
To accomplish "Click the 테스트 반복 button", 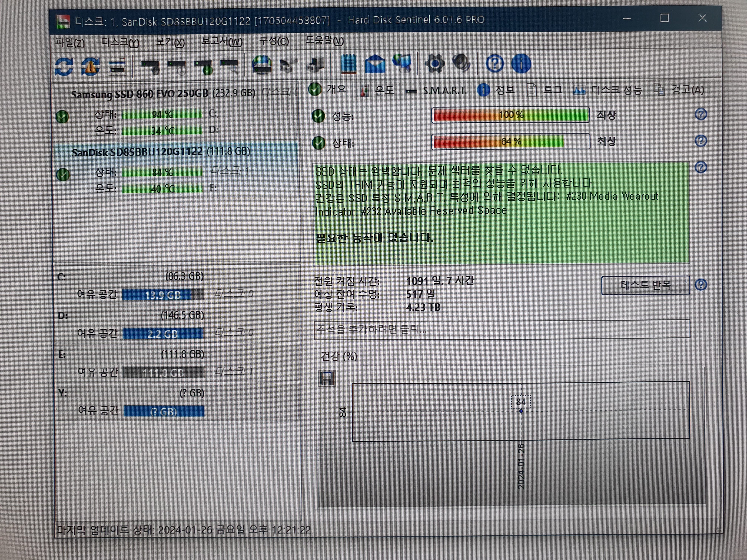I will point(645,285).
